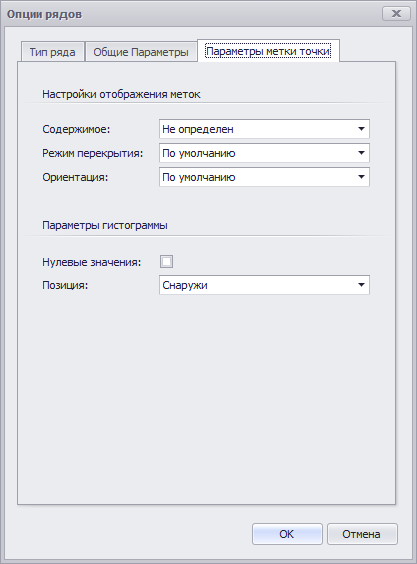Click the По умолчанию value for Режим перекрытия
This screenshot has width=417, height=564.
[199, 153]
